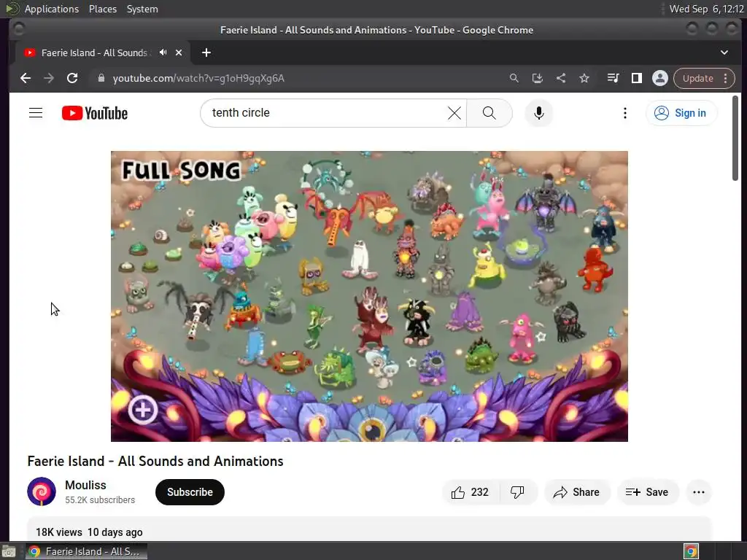The width and height of the screenshot is (747, 560).
Task: Click the site security lock icon
Action: click(101, 78)
